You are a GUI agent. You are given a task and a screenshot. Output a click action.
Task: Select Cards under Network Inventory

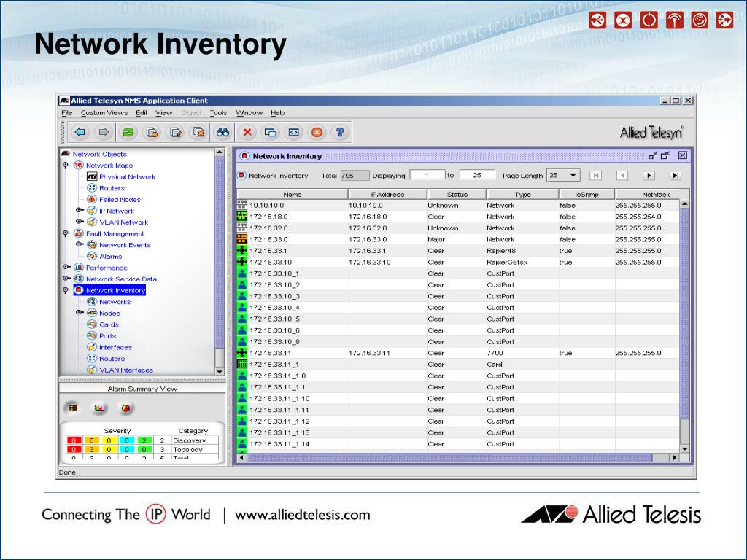109,324
